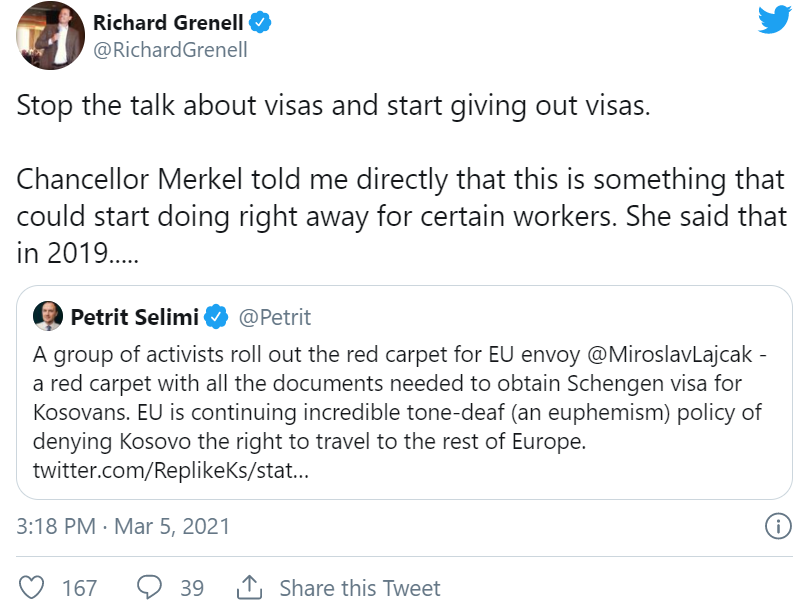Click the Richard Grenell display name
801x604 pixels.
coord(169,23)
